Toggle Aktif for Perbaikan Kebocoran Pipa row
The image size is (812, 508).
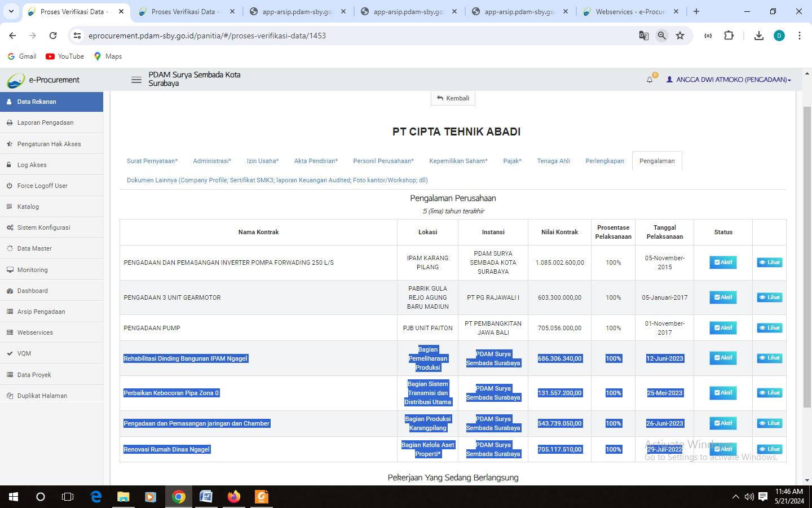(x=723, y=393)
